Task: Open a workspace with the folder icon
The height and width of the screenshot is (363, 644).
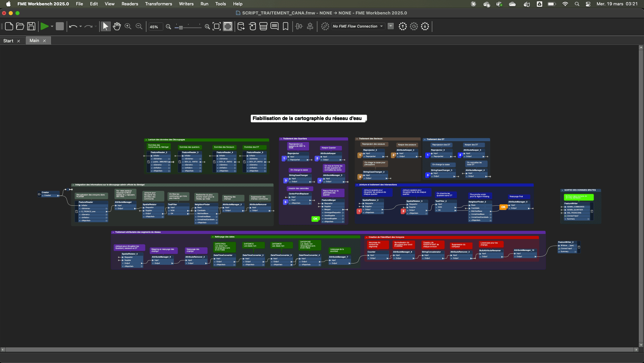Action: click(x=20, y=26)
